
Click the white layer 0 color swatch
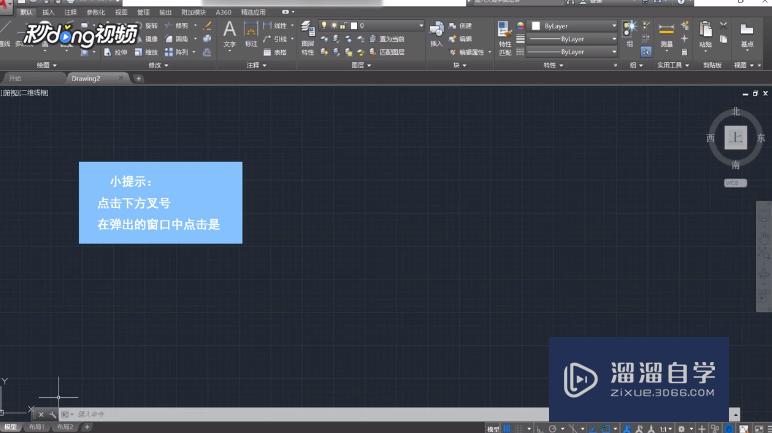354,25
